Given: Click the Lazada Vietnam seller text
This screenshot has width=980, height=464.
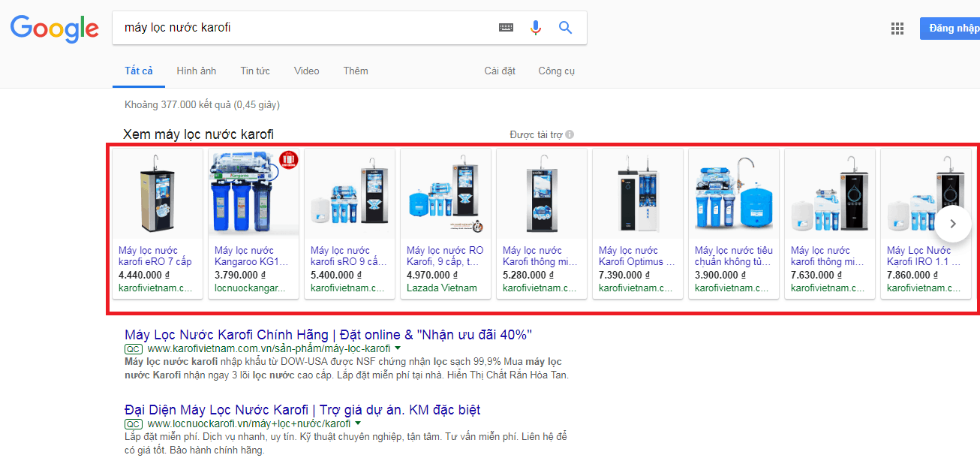Looking at the screenshot, I should click(x=442, y=288).
